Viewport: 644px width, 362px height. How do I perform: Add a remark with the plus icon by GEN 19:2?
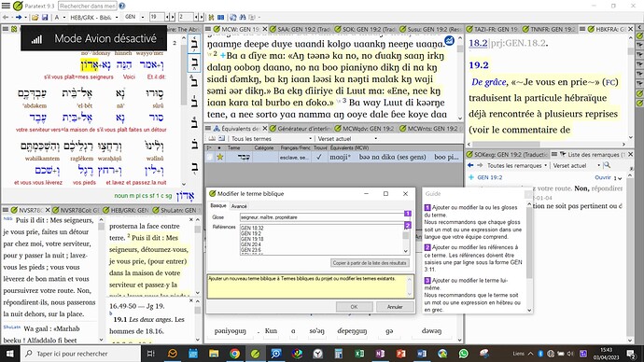(x=471, y=177)
